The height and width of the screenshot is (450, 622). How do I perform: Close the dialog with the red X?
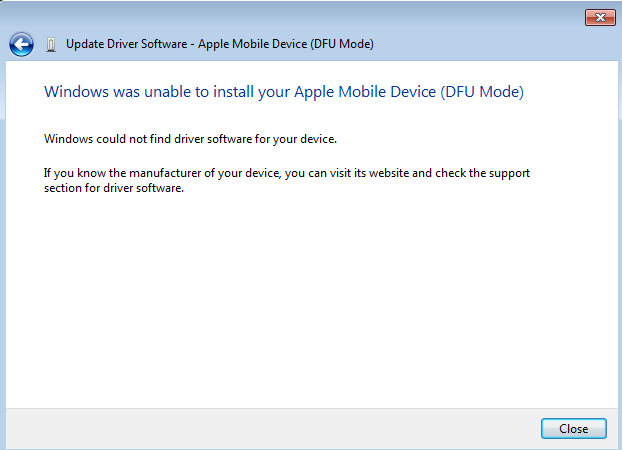click(x=600, y=17)
